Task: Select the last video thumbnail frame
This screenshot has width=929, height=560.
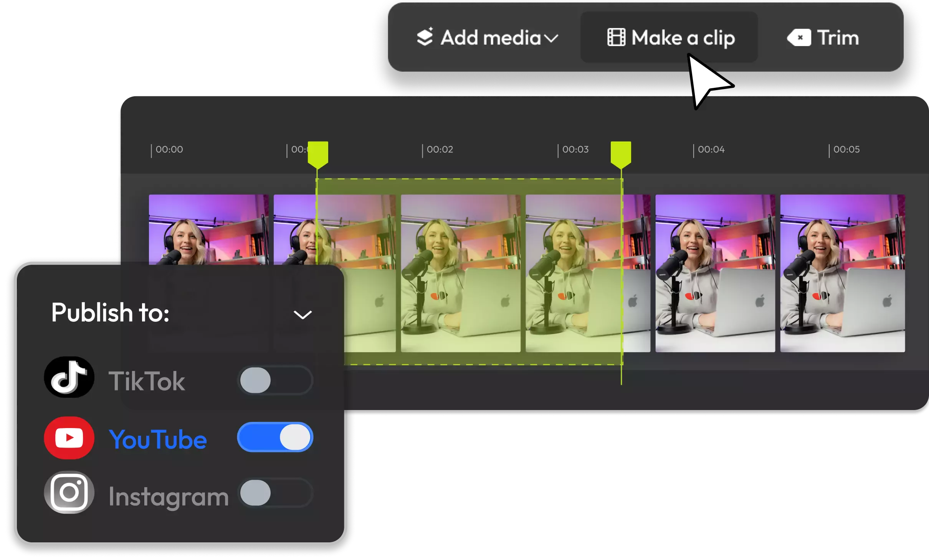Action: (x=842, y=273)
